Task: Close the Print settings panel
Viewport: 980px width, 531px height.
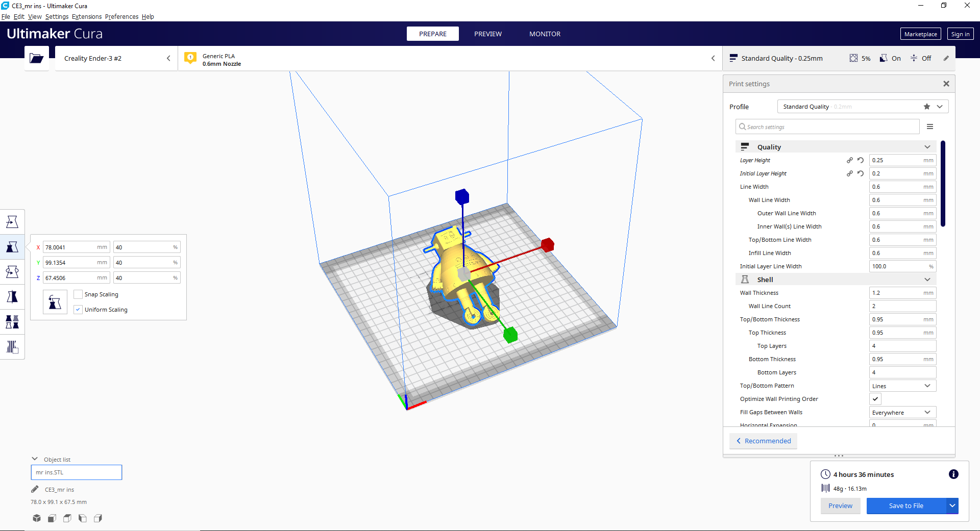Action: (946, 84)
